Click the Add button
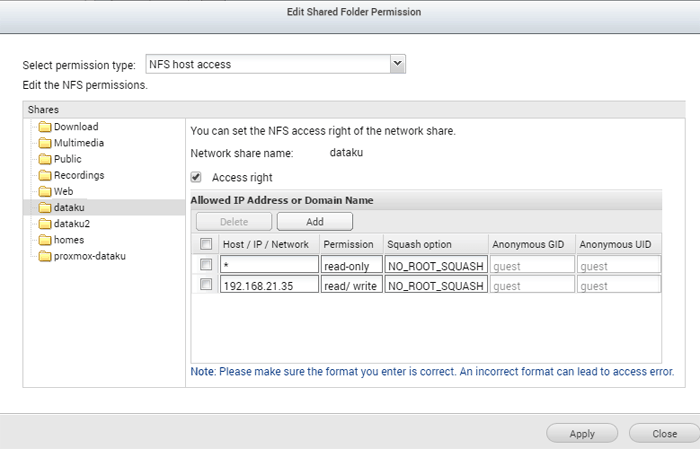This screenshot has height=449, width=700. [x=315, y=222]
